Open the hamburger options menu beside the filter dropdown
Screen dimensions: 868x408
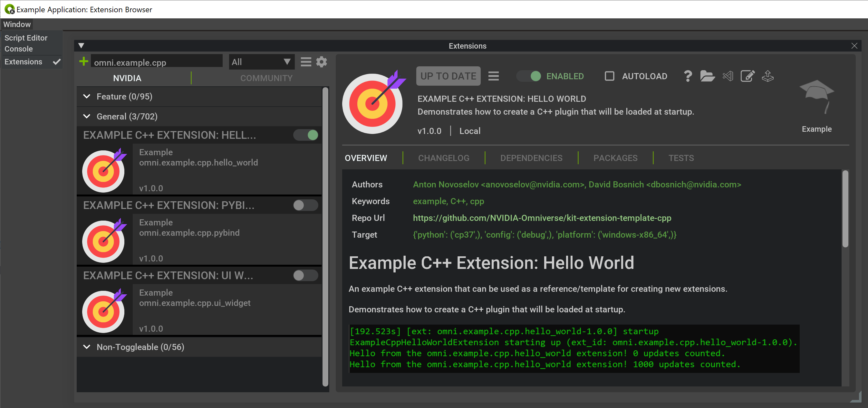click(x=306, y=62)
